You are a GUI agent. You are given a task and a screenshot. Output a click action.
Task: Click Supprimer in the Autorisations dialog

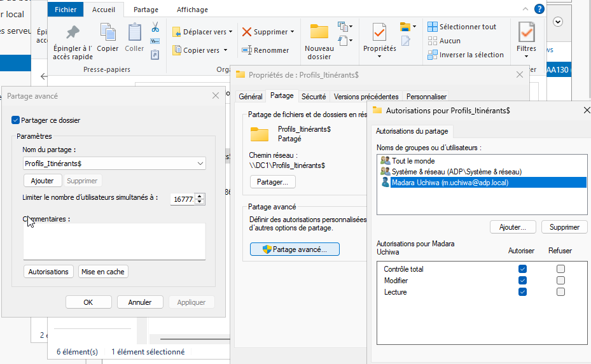point(564,227)
